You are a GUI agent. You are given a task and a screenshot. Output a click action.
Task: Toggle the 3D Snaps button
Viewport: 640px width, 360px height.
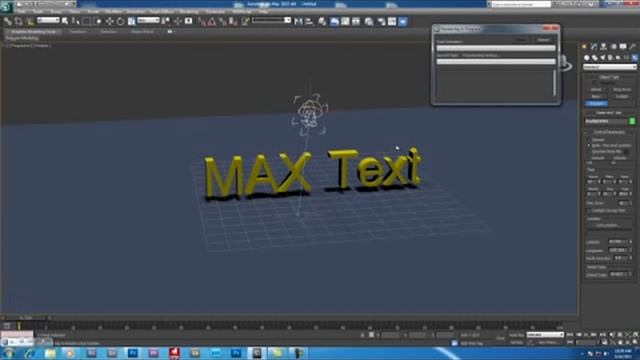coord(202,21)
